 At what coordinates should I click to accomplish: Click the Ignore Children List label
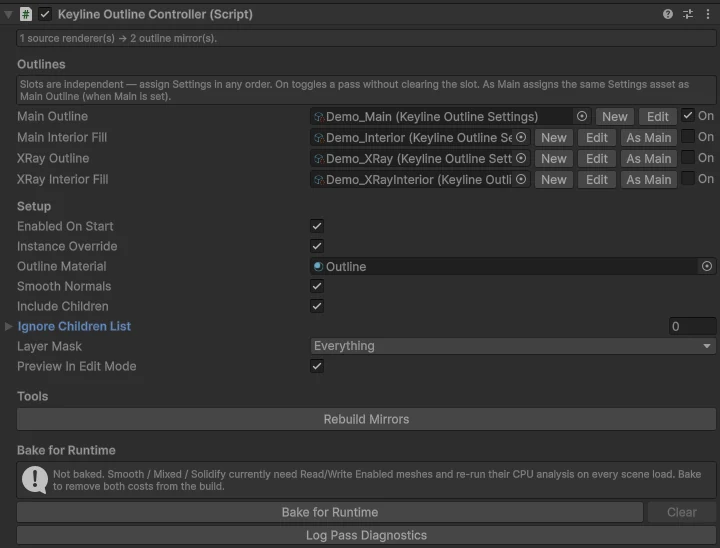[x=74, y=326]
